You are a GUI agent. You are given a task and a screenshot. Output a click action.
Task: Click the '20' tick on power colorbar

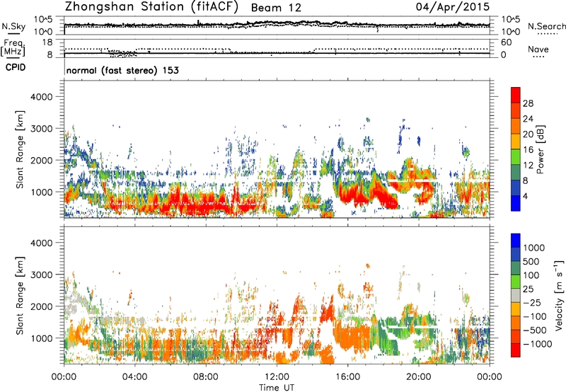[x=528, y=134]
